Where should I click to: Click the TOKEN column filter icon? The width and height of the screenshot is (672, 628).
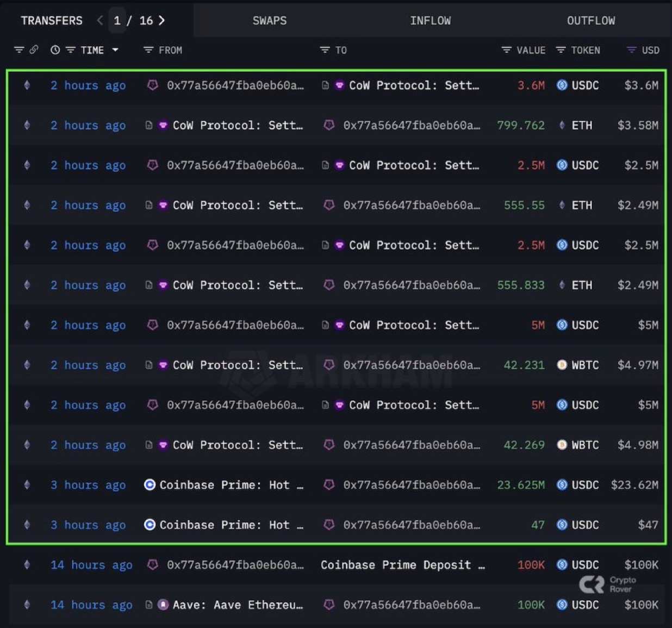[x=561, y=50]
